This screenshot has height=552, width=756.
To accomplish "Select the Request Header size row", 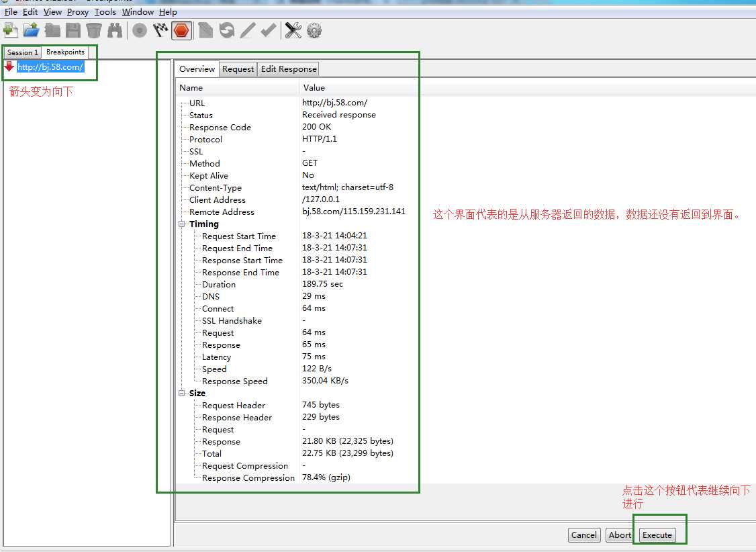I will click(x=297, y=405).
